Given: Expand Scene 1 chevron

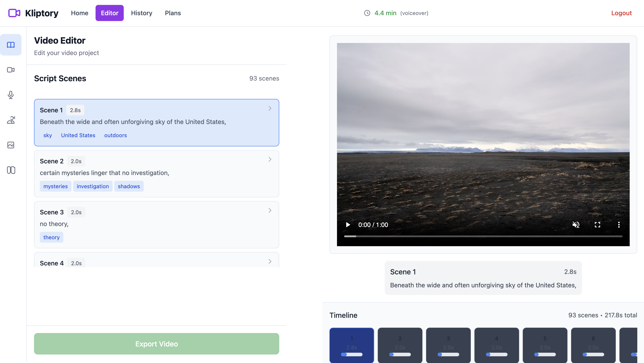Looking at the screenshot, I should pyautogui.click(x=270, y=109).
